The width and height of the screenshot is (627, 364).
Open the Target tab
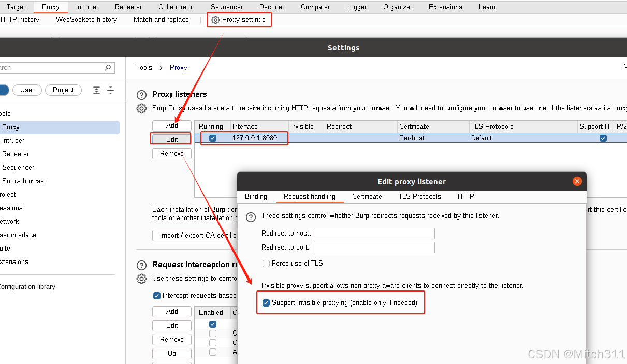tap(16, 7)
